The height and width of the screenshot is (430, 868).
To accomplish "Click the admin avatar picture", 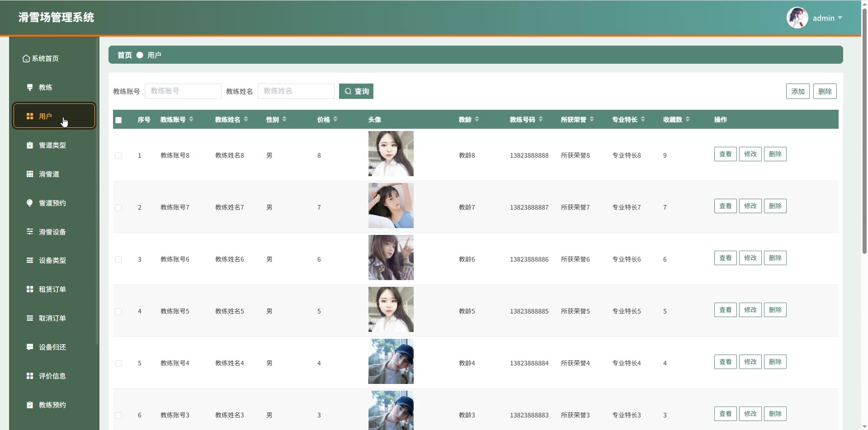I will click(x=797, y=18).
